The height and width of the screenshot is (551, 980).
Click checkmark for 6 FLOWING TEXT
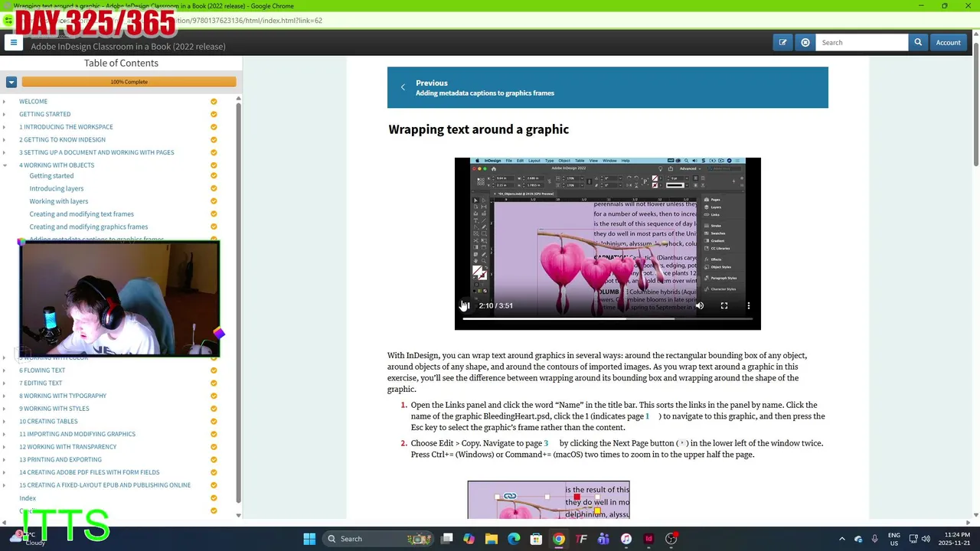point(214,370)
